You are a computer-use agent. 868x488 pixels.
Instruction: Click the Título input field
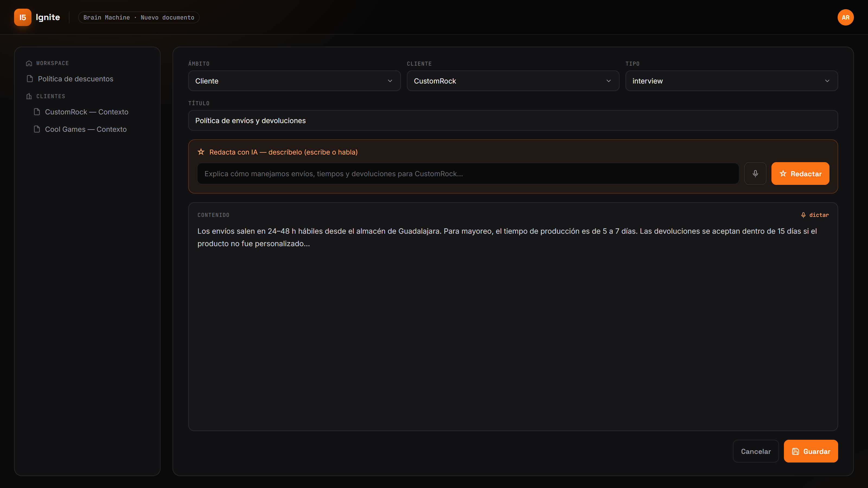(513, 121)
